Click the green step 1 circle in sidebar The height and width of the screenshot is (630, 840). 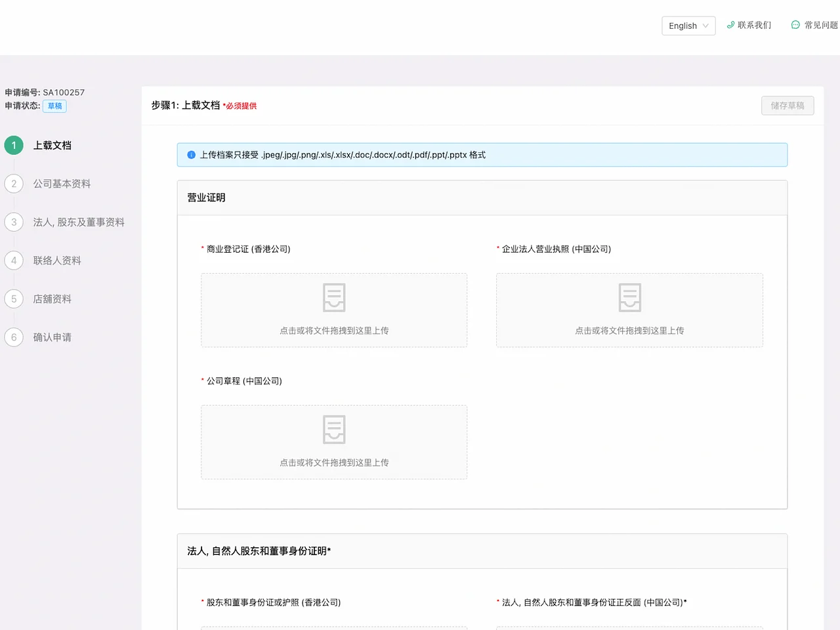(x=14, y=145)
